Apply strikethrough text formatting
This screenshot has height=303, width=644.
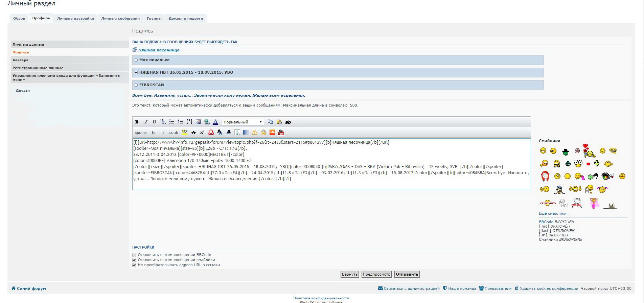[193, 133]
